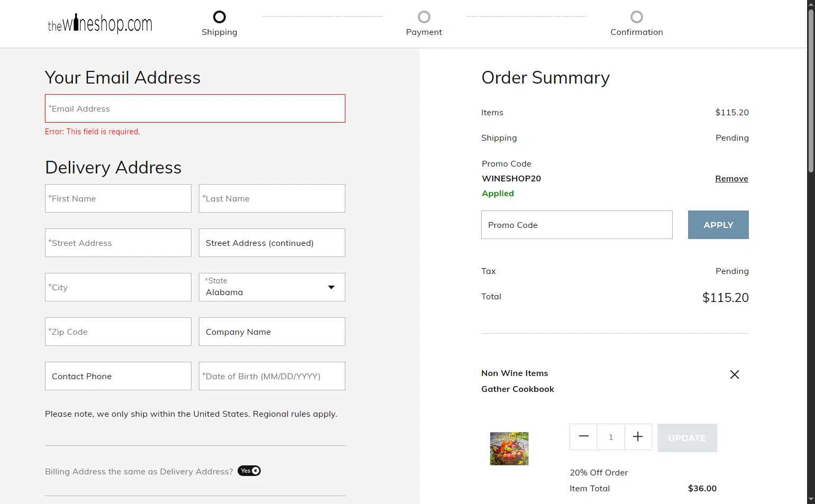The image size is (815, 504).
Task: Focus the First Name field
Action: [x=118, y=198]
